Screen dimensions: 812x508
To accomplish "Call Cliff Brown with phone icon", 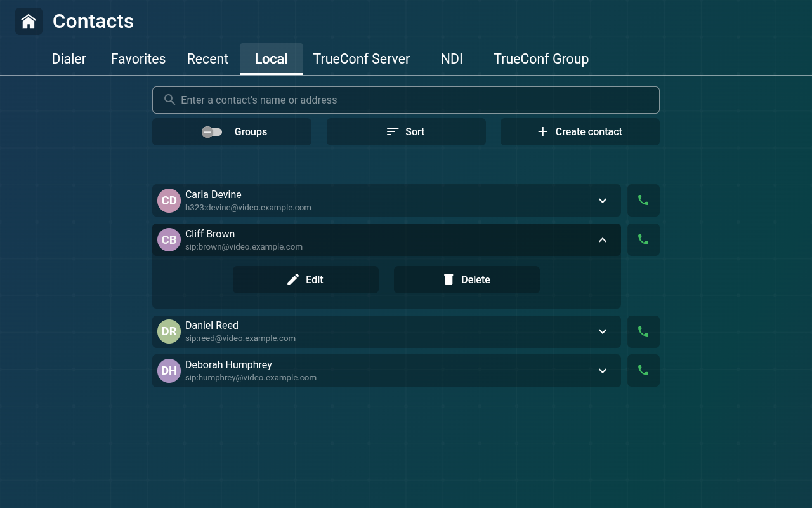I will coord(643,239).
